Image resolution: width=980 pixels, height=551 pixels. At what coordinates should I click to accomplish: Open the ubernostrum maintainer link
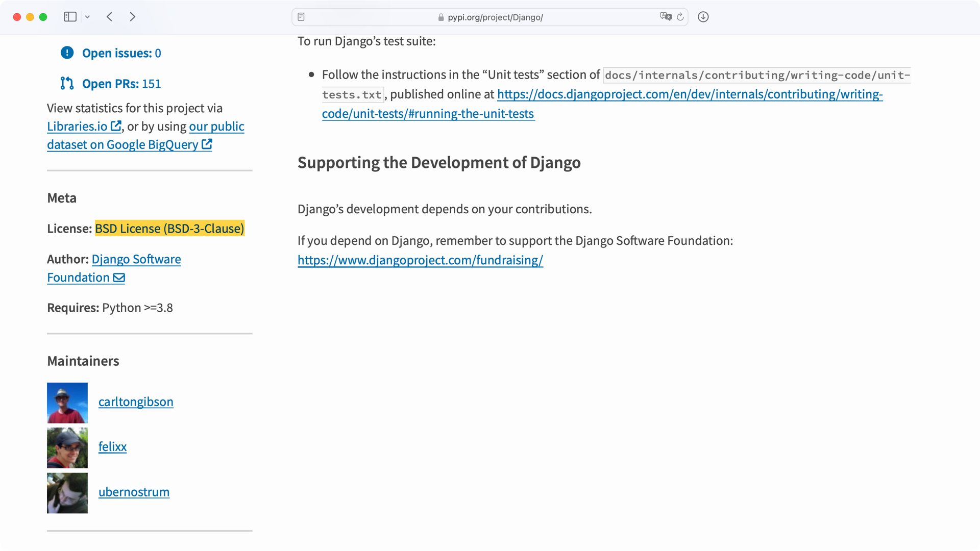(x=134, y=492)
